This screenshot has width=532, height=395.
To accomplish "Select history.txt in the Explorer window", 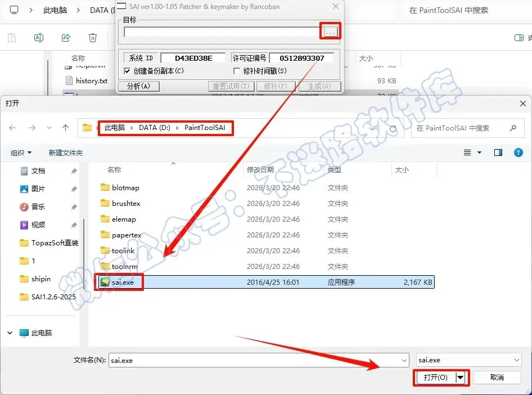I will click(87, 81).
